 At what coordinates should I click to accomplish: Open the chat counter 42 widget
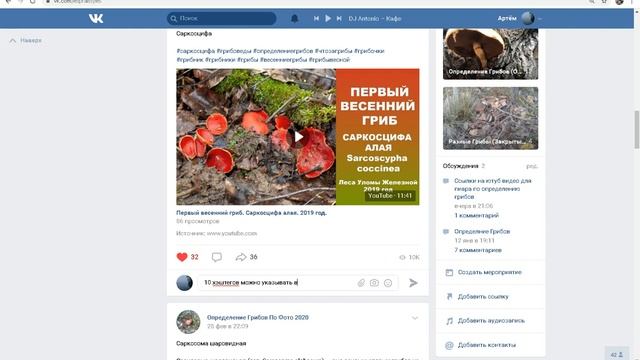pos(617,354)
